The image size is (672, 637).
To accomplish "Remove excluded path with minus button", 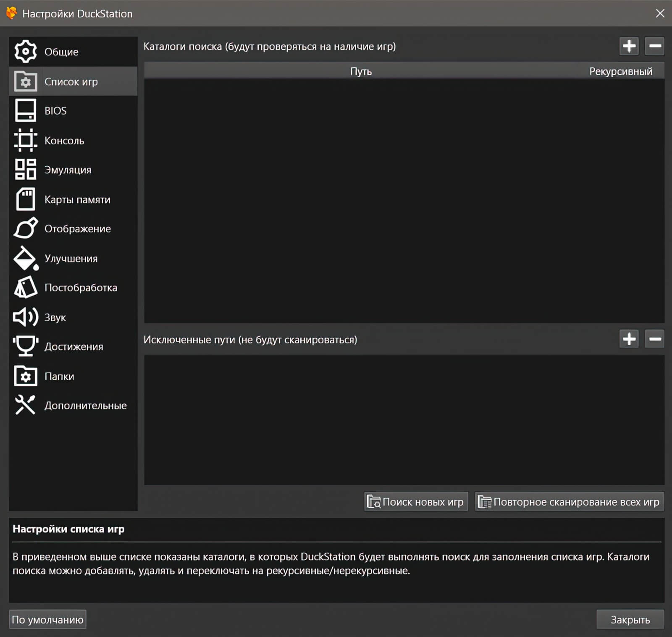I will (655, 339).
